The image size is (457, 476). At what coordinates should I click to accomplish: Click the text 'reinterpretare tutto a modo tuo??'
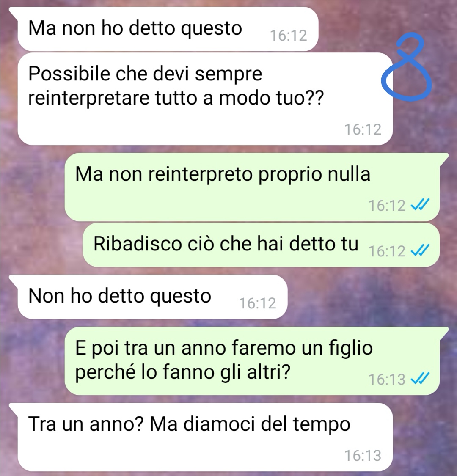coord(176,98)
